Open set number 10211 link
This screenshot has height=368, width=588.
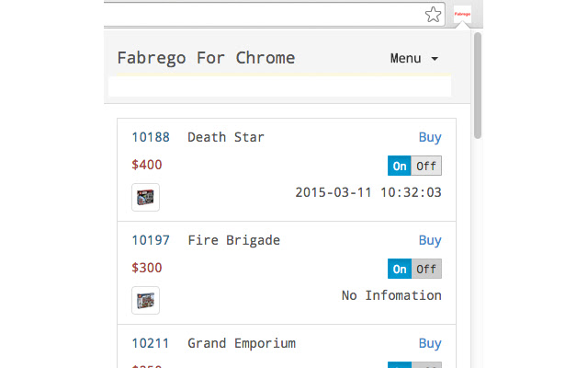[x=151, y=343]
